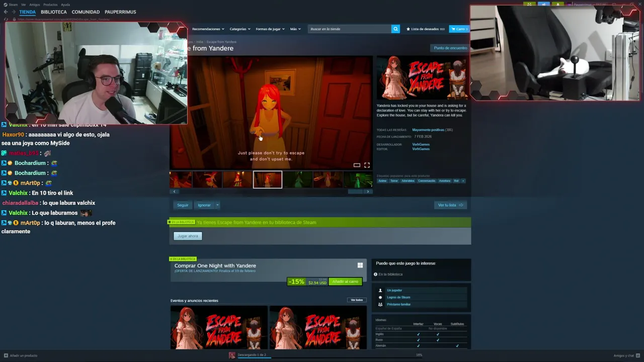Open Amigos y chat panel
The height and width of the screenshot is (362, 644).
(x=626, y=355)
